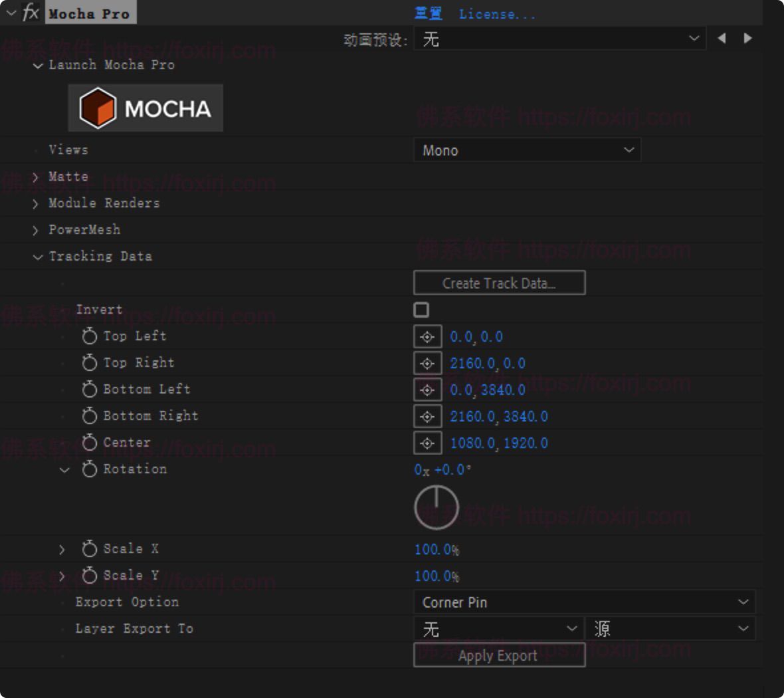Expand the PowerMesh section
The width and height of the screenshot is (784, 698).
point(37,230)
